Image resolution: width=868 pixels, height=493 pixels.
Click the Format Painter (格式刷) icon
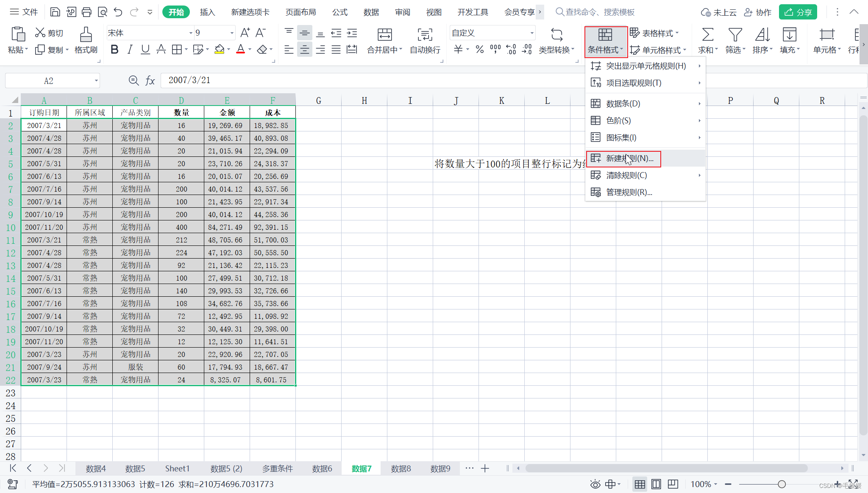(x=86, y=35)
